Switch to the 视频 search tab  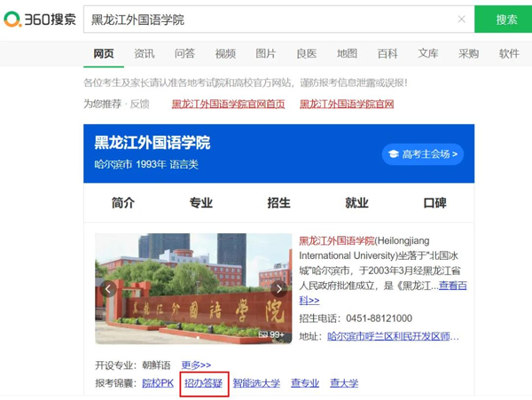click(225, 53)
